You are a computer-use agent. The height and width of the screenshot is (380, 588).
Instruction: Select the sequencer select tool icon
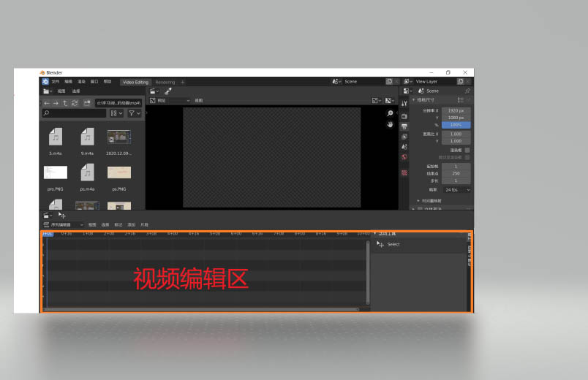pos(62,215)
